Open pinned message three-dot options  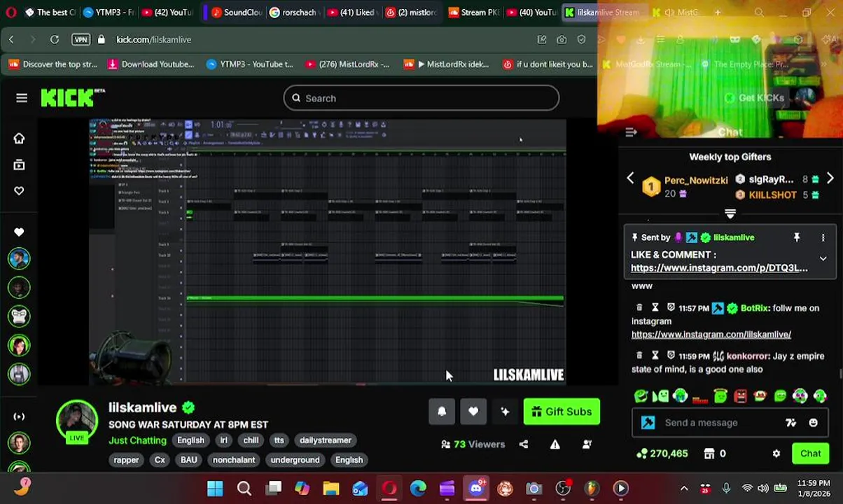pyautogui.click(x=823, y=238)
